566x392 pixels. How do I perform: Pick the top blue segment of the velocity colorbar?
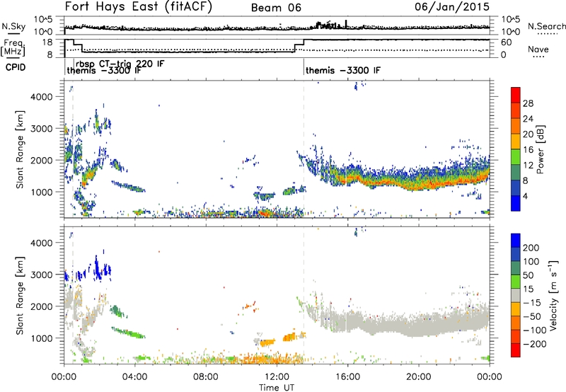coord(516,241)
